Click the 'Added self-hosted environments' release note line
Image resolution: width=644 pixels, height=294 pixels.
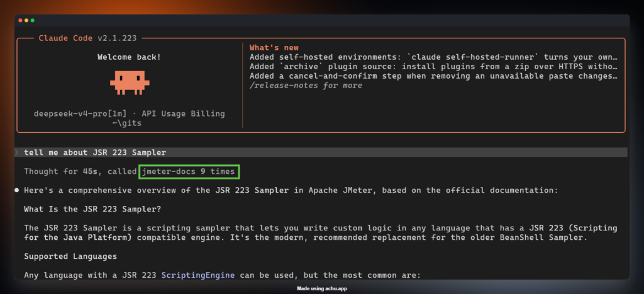(433, 57)
